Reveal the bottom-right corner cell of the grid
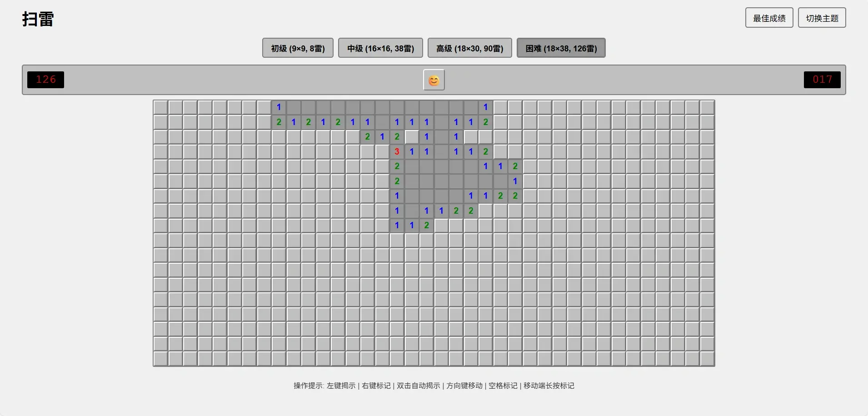The width and height of the screenshot is (868, 416). pyautogui.click(x=707, y=359)
